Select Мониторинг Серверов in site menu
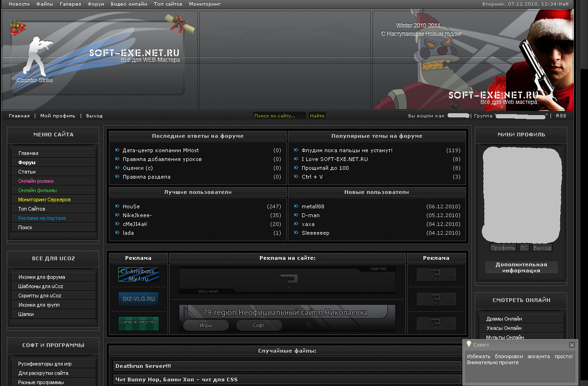 (44, 199)
